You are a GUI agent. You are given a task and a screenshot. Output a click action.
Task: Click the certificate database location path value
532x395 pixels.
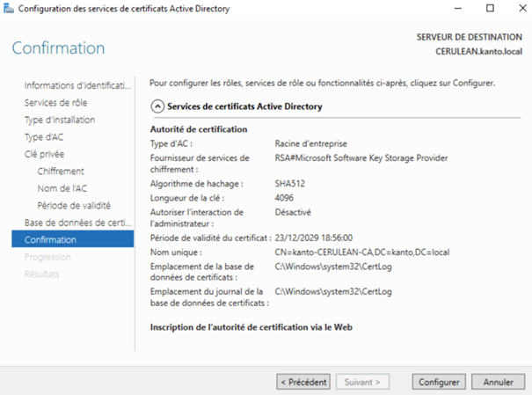pos(333,267)
